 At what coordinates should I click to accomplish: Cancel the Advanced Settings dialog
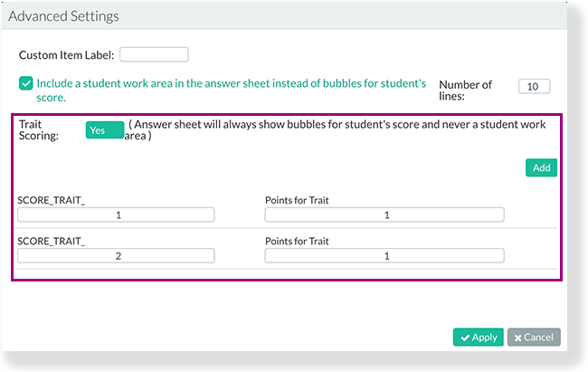click(x=534, y=337)
